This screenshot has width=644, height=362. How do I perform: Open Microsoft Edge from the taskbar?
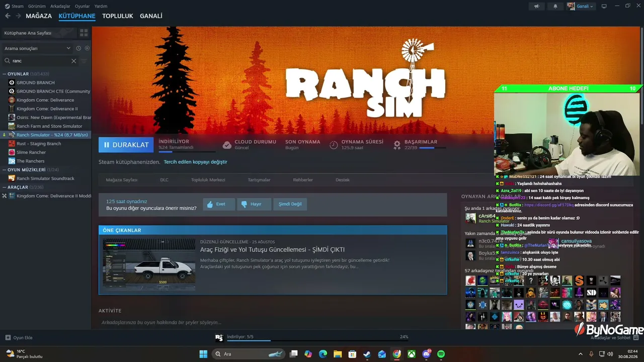(323, 354)
